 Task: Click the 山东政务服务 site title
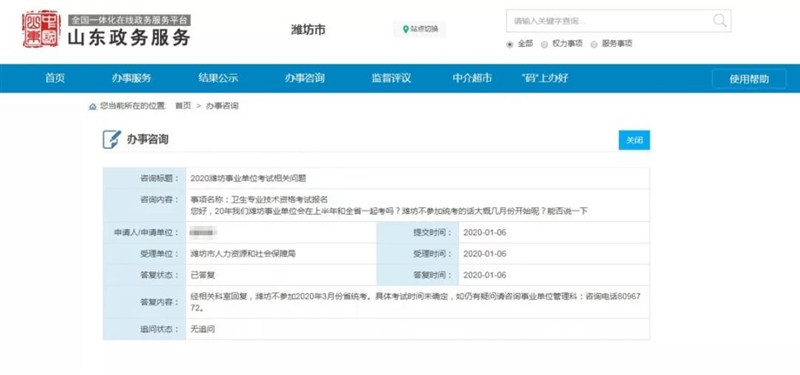click(x=129, y=37)
